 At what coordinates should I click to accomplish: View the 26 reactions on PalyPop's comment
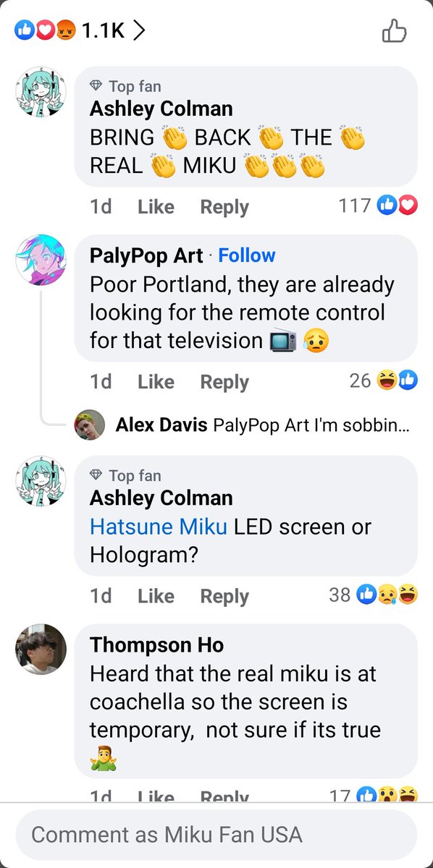tap(383, 380)
